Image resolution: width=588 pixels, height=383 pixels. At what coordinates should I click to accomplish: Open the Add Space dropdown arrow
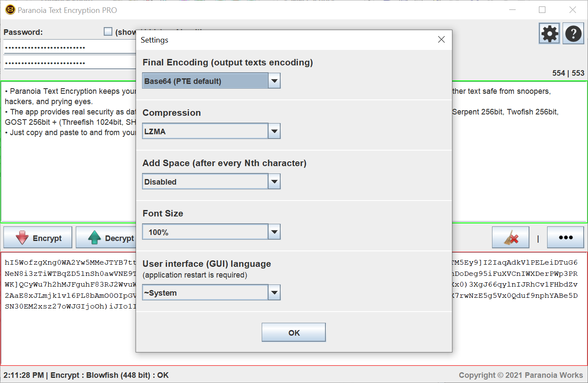coord(274,182)
